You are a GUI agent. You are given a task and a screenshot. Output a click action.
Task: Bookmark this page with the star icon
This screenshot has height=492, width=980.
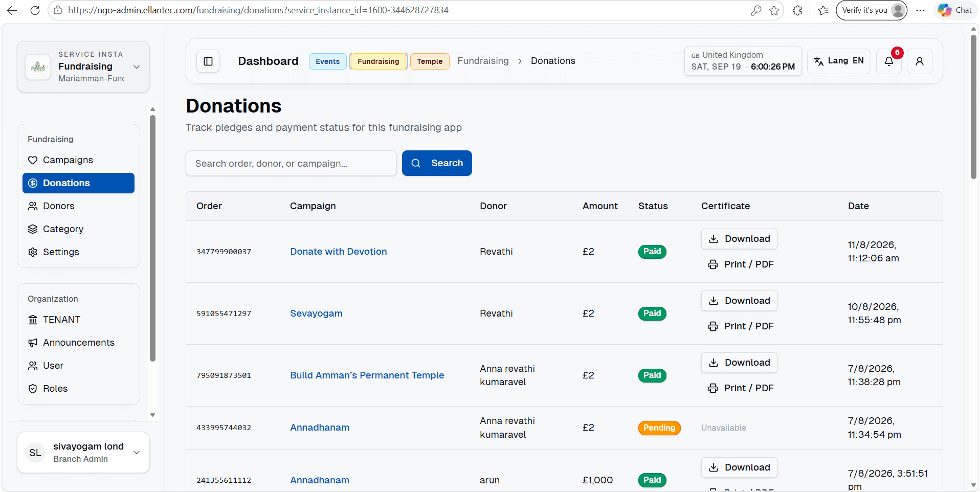point(774,10)
